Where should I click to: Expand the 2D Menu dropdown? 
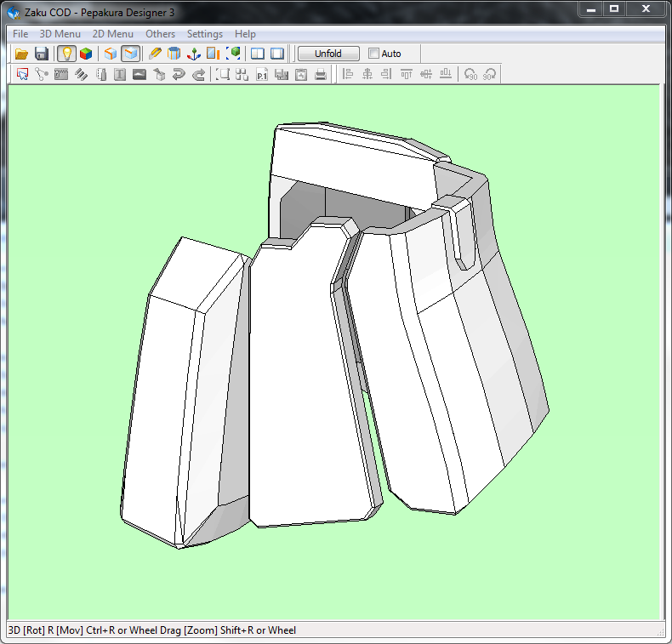tap(113, 34)
